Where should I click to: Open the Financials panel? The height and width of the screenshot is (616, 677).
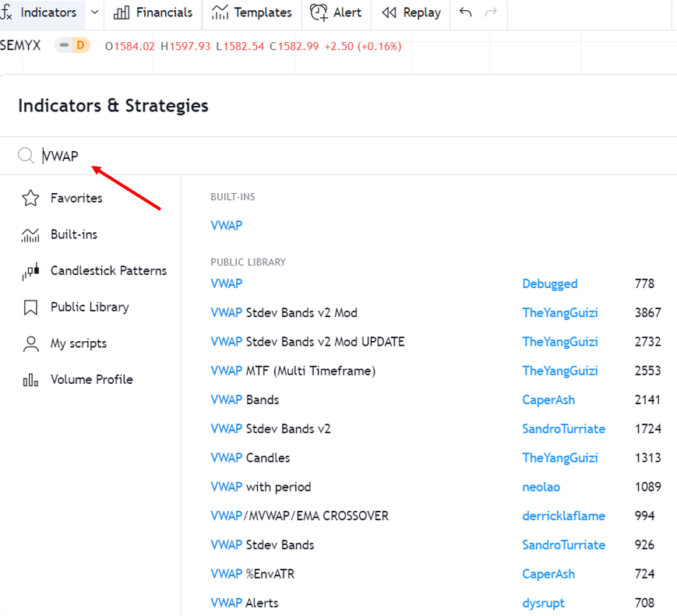pyautogui.click(x=153, y=12)
